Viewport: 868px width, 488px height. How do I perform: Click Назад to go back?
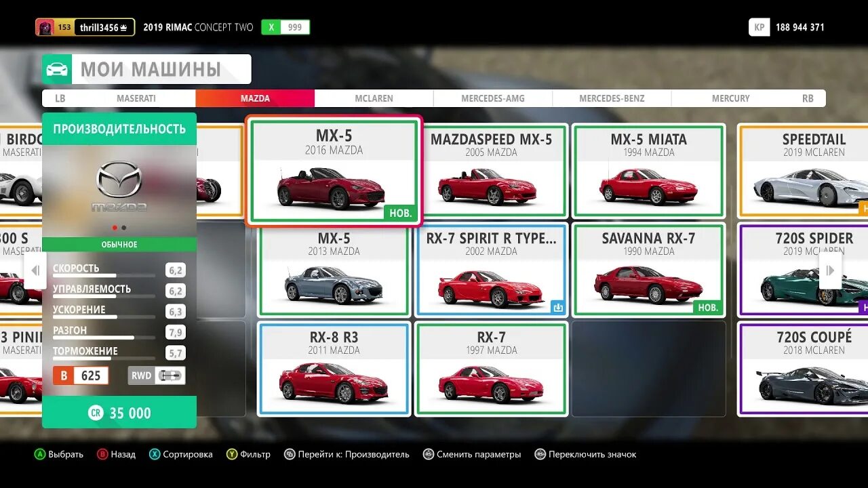123,454
